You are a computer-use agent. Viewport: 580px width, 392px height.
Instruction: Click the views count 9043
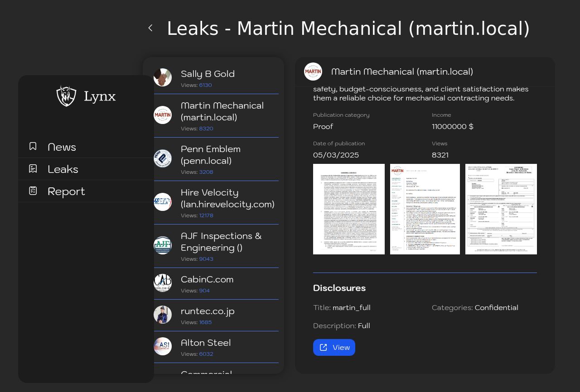206,259
